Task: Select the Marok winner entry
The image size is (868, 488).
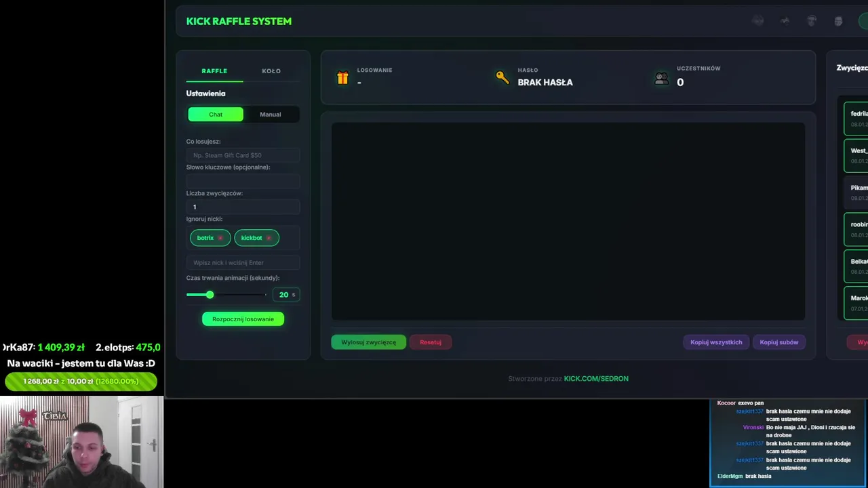Action: pyautogui.click(x=856, y=303)
